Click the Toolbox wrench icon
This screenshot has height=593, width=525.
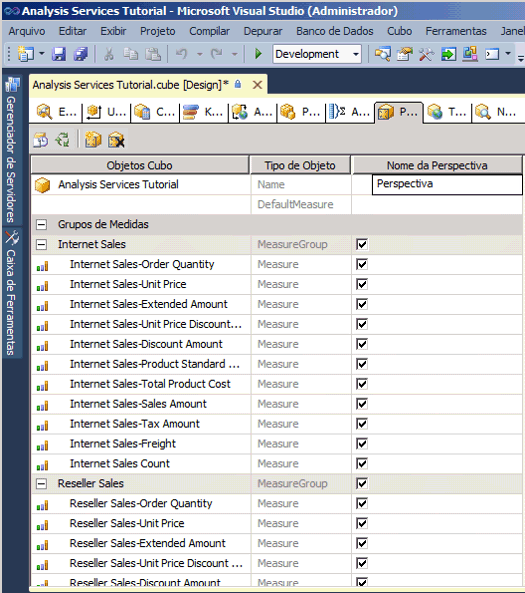(426, 54)
